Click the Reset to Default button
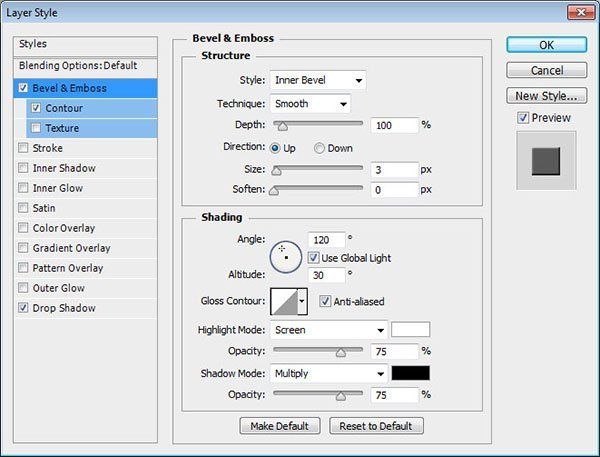The width and height of the screenshot is (600, 457). 377,426
